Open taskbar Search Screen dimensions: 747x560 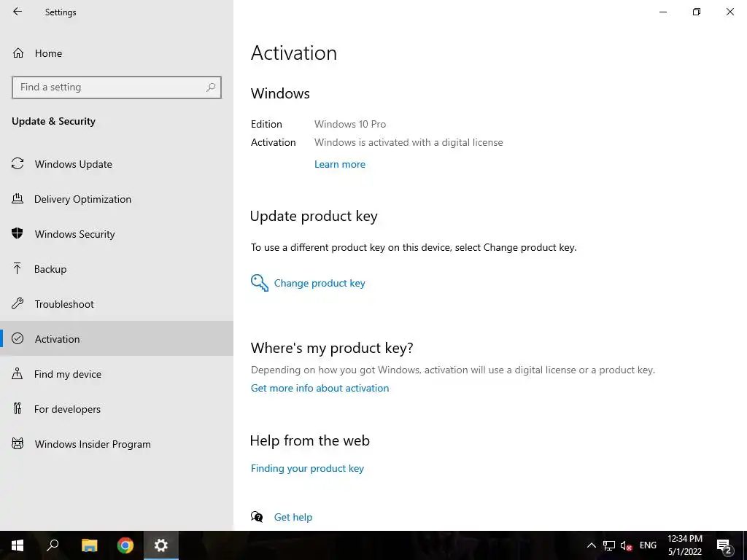click(x=53, y=545)
